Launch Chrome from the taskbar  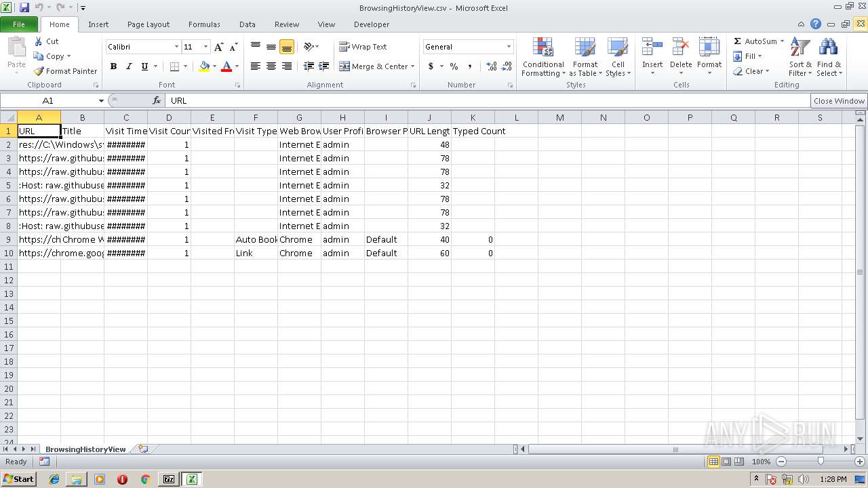[145, 479]
